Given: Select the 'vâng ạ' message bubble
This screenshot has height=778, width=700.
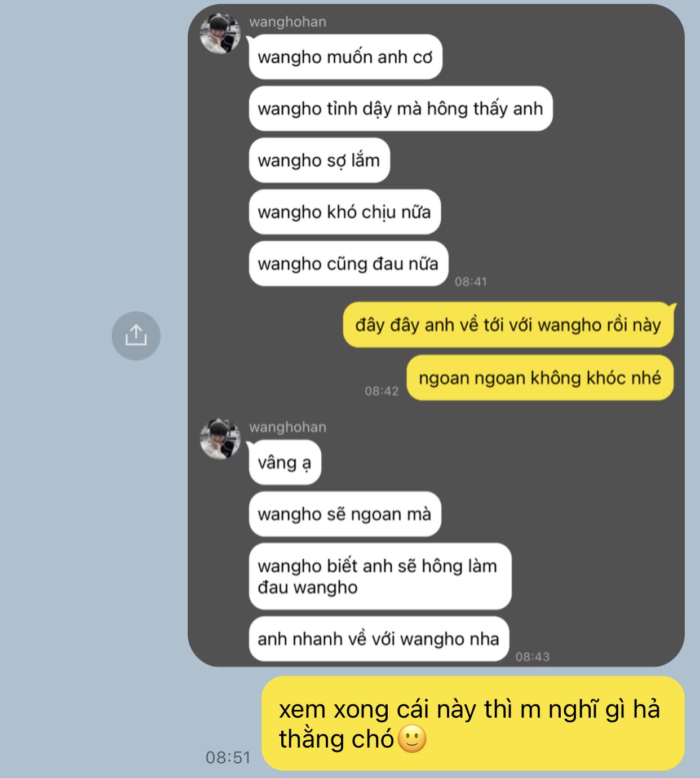Looking at the screenshot, I should click(x=285, y=463).
